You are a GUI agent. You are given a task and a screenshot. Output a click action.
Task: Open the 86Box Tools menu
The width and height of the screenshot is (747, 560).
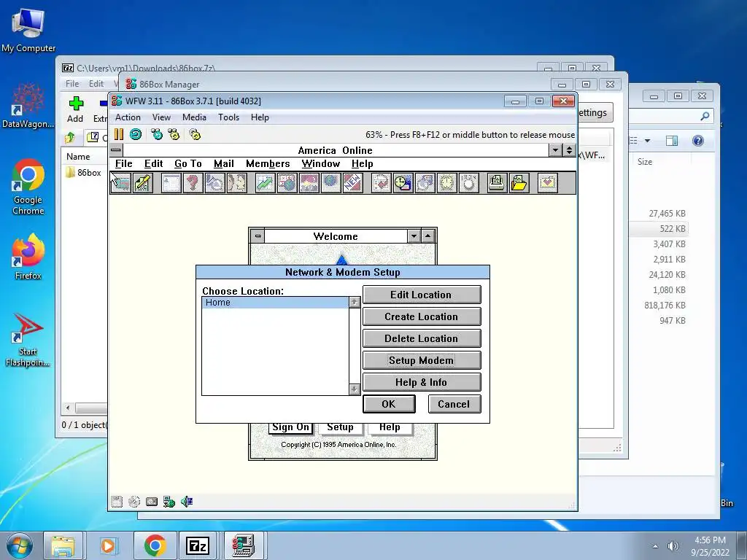point(228,117)
